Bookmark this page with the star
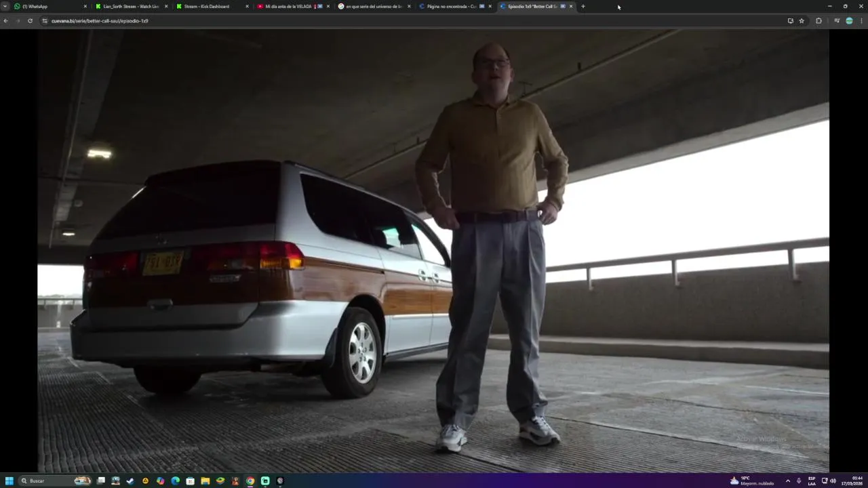This screenshot has width=868, height=488. click(802, 21)
